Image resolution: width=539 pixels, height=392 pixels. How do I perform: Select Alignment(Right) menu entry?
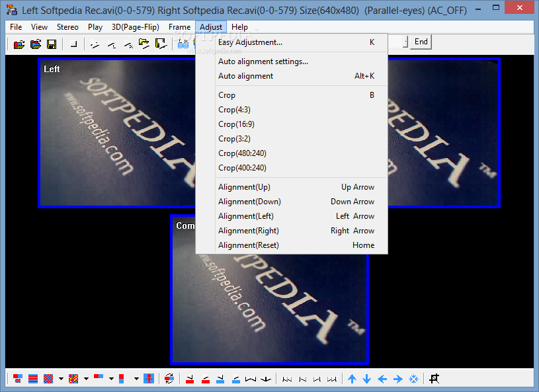coord(292,231)
